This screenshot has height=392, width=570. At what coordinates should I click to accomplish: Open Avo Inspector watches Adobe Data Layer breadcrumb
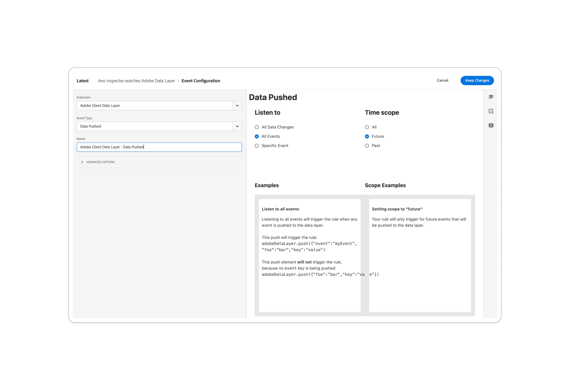pyautogui.click(x=137, y=81)
